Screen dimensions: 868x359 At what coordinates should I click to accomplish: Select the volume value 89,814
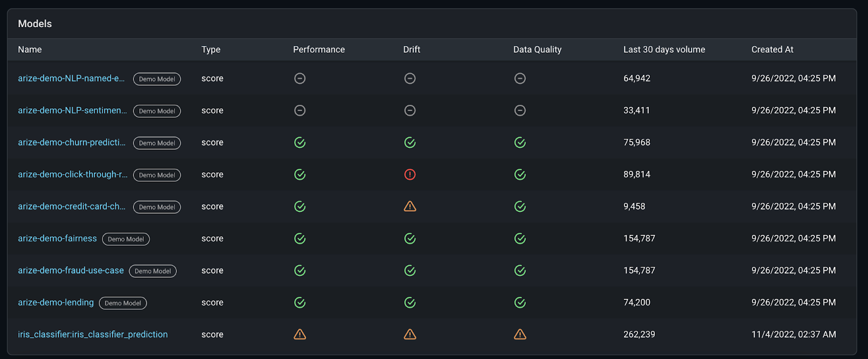637,174
